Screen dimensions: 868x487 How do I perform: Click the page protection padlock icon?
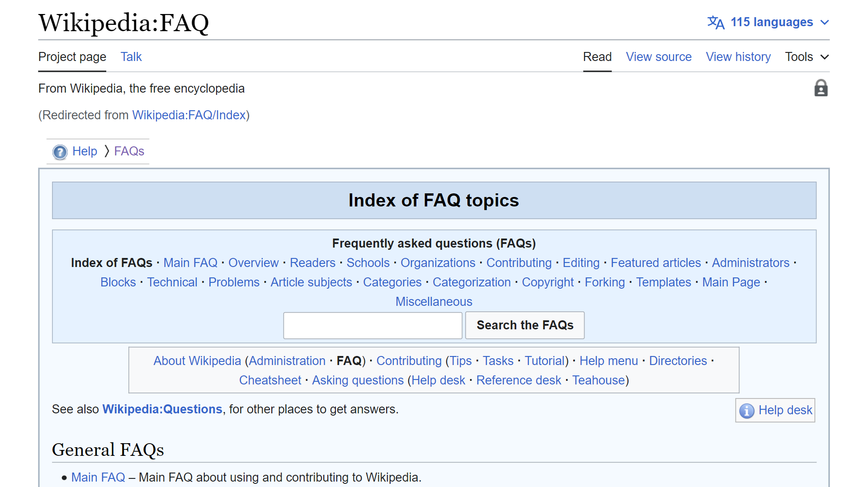(821, 88)
